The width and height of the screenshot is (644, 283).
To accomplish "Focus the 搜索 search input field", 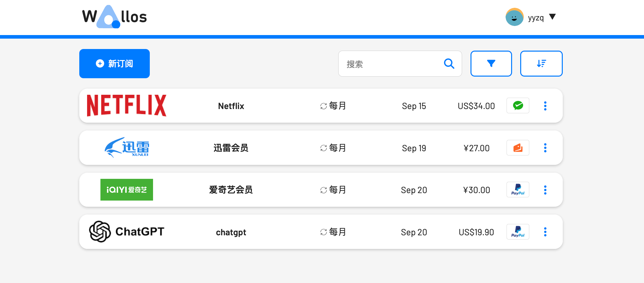I will [x=390, y=64].
